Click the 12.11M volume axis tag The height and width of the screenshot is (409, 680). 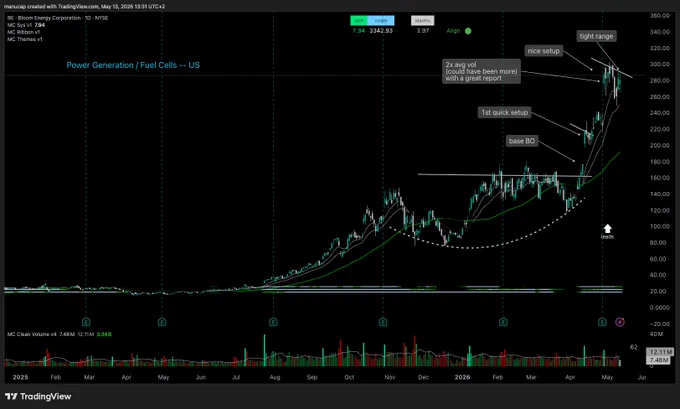coord(660,352)
